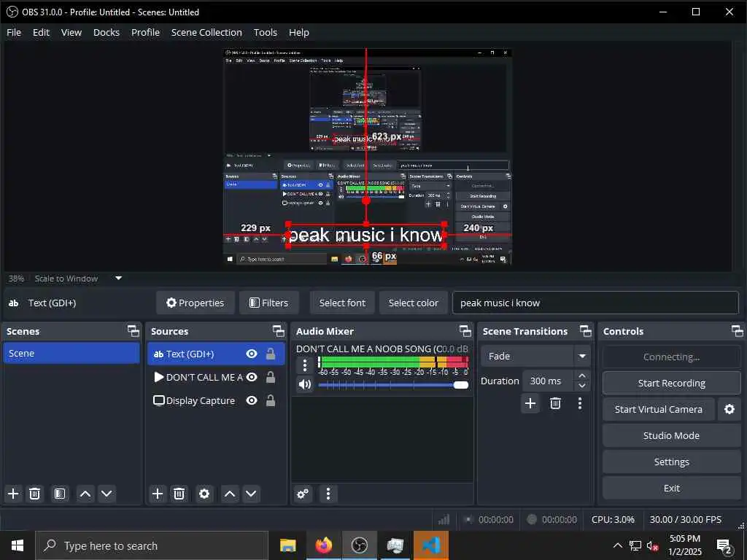The width and height of the screenshot is (747, 560).
Task: Move scene down arrow in Scenes panel
Action: pos(107,494)
